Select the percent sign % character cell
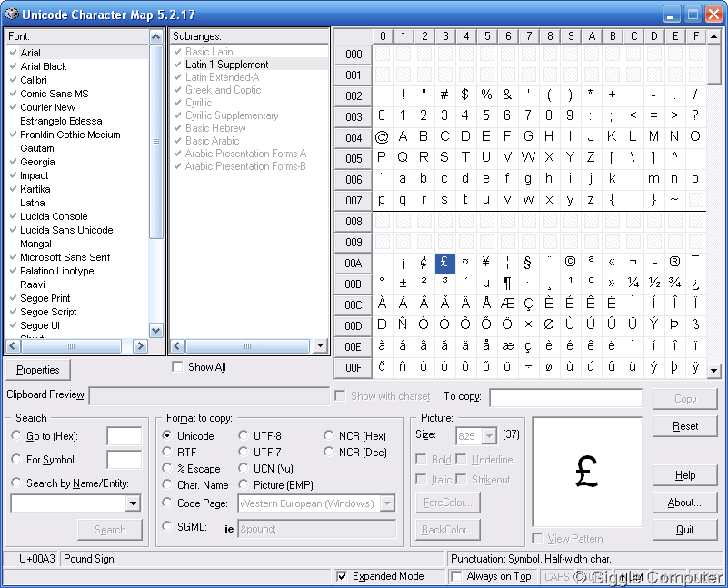The height and width of the screenshot is (588, 728). tap(486, 95)
